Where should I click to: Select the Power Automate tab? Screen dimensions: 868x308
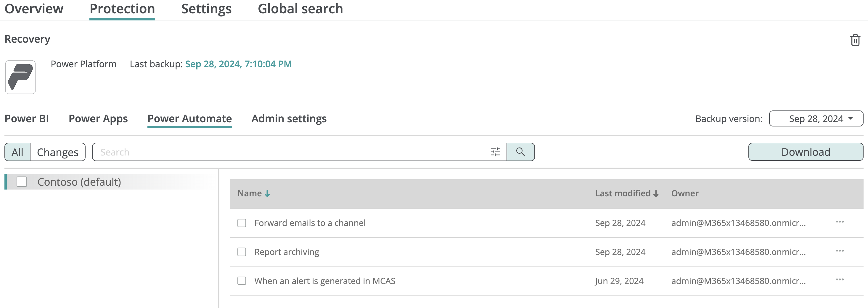tap(190, 119)
